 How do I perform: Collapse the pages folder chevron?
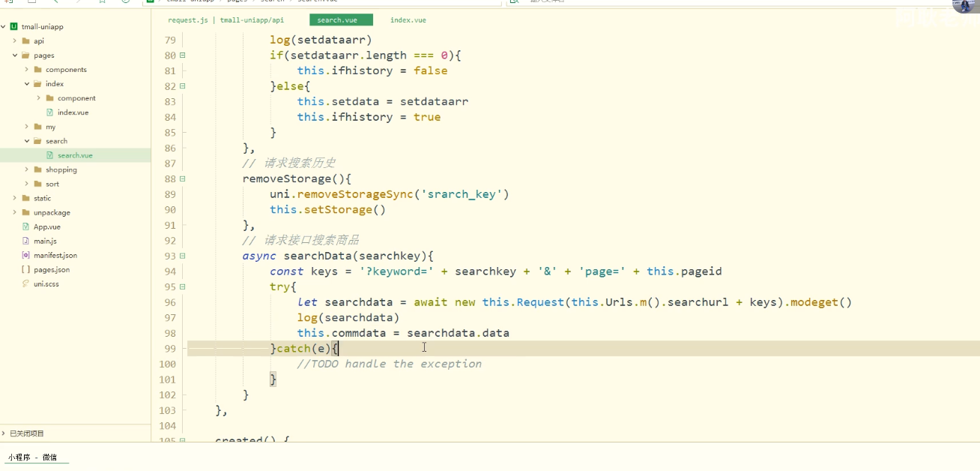(x=15, y=55)
